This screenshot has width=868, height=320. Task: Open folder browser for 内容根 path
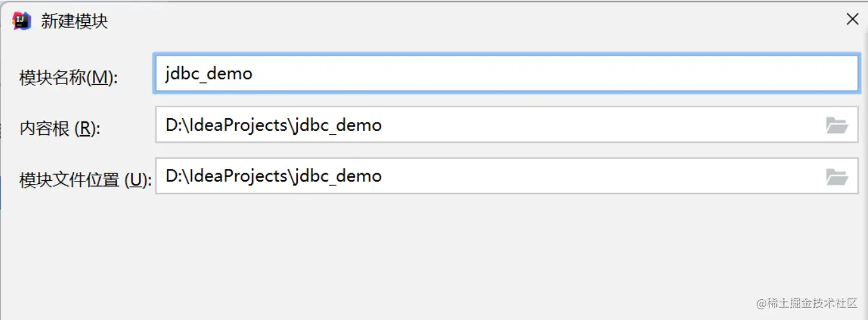[x=836, y=125]
